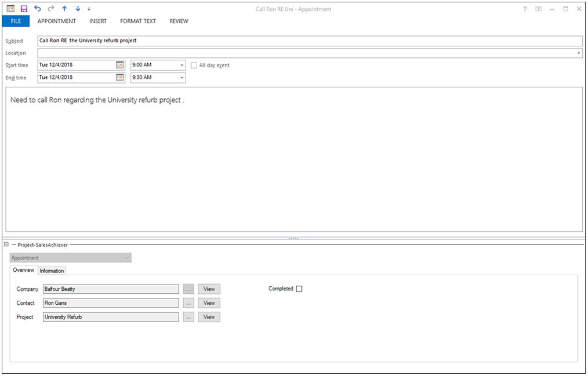
Task: Enable the All day event checkbox
Action: click(194, 65)
